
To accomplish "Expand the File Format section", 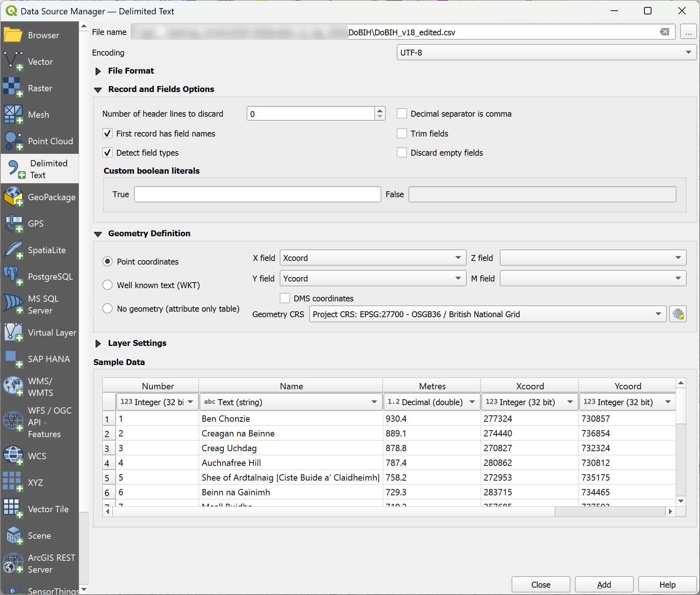I will [x=98, y=71].
